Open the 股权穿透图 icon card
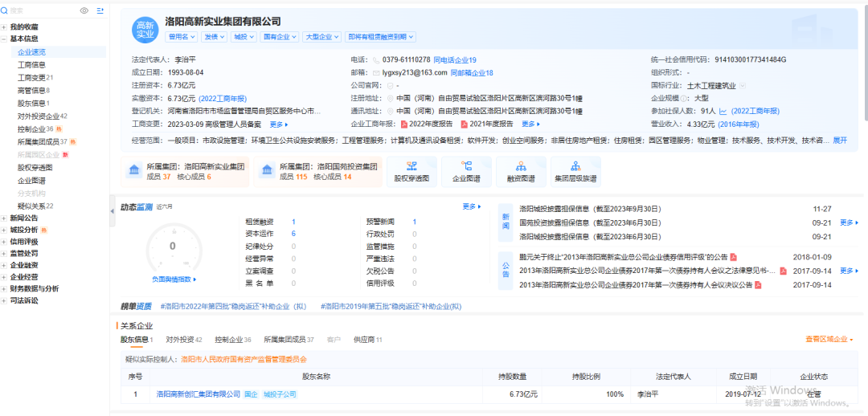 [411, 172]
